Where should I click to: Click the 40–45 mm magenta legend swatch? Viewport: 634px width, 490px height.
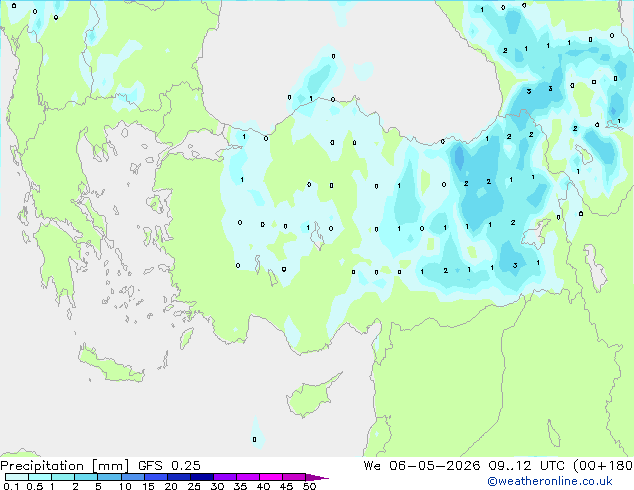click(271, 477)
